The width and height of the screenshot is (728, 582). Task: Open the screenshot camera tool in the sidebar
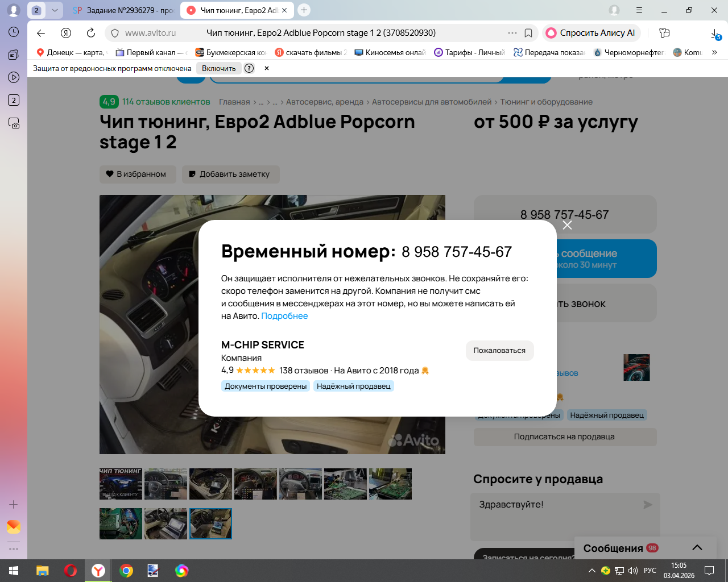14,123
